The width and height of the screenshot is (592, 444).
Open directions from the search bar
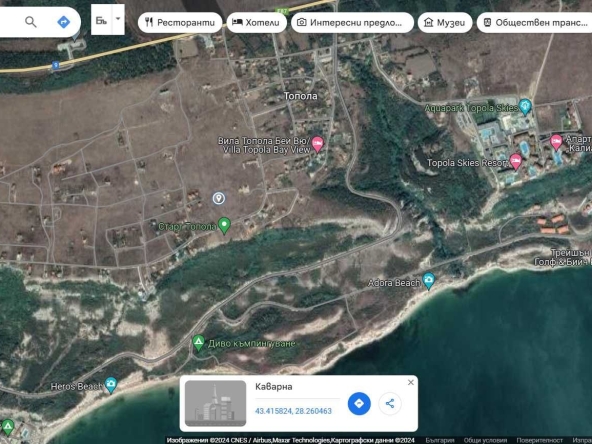pos(63,22)
